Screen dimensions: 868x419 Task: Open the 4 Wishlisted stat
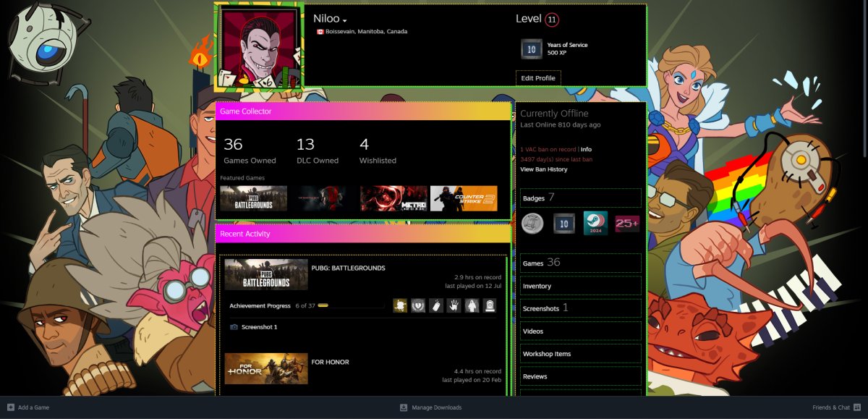tap(378, 151)
